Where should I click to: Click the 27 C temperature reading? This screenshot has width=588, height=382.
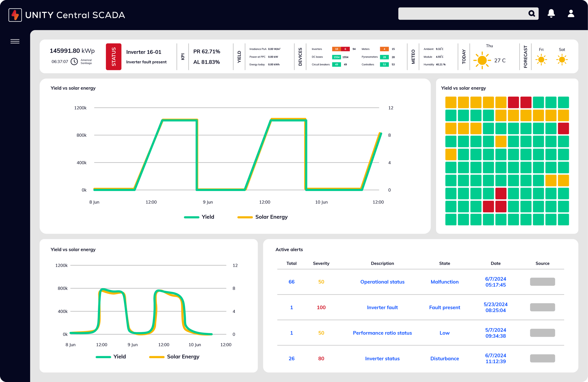click(500, 61)
